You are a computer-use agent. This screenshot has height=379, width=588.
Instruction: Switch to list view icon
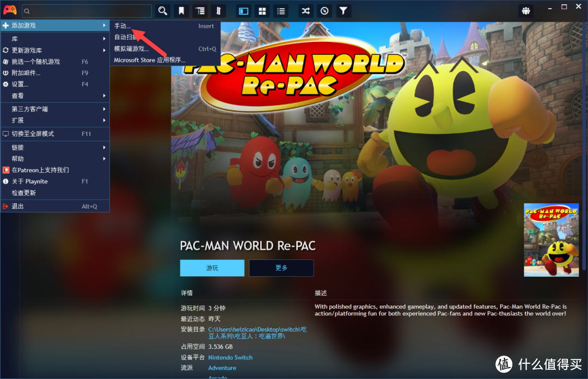coord(281,11)
